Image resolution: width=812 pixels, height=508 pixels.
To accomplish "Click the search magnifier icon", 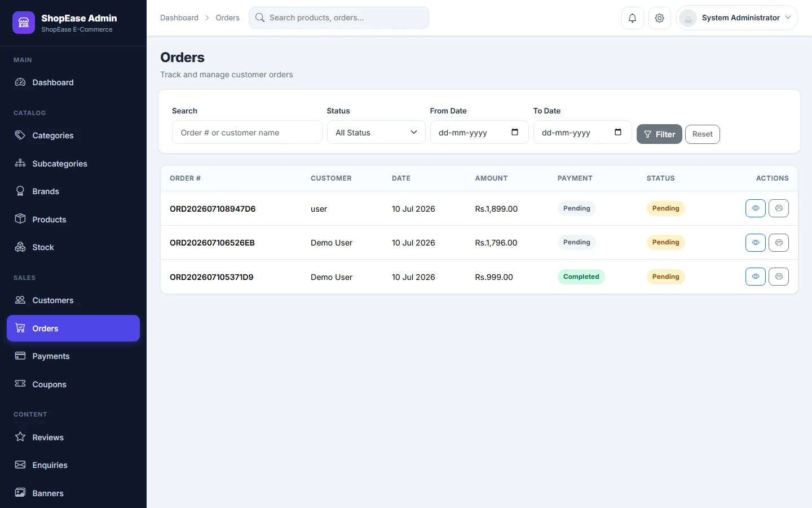I will [260, 17].
